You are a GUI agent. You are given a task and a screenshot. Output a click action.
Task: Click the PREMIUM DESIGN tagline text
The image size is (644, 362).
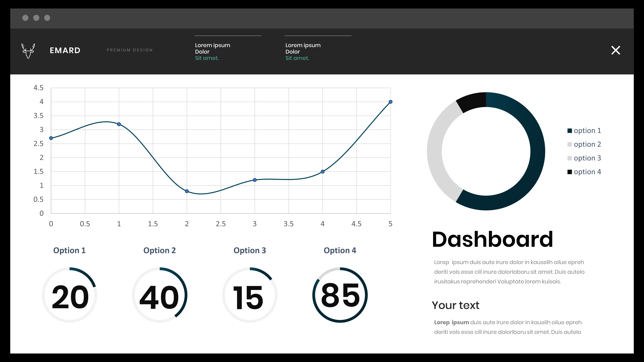130,50
